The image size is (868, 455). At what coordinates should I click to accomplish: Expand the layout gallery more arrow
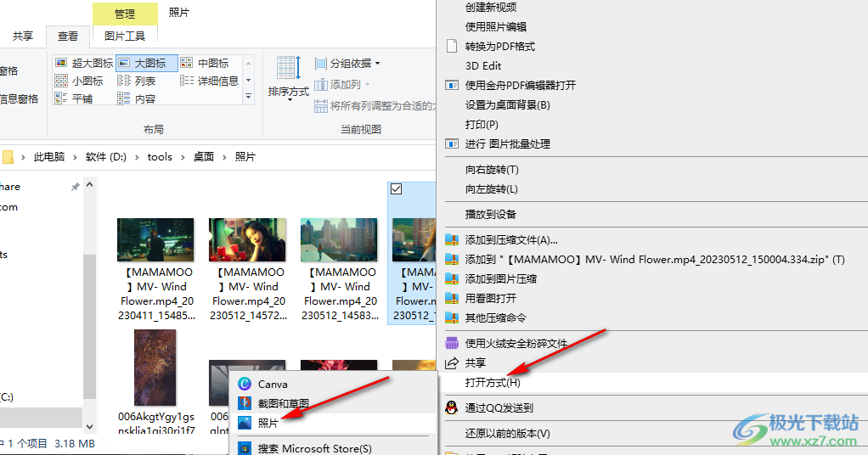click(x=249, y=98)
